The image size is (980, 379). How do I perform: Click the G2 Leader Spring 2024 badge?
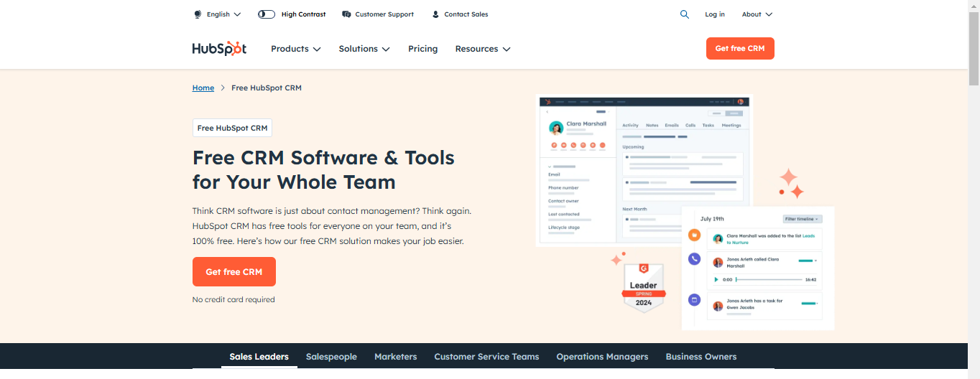pos(644,287)
